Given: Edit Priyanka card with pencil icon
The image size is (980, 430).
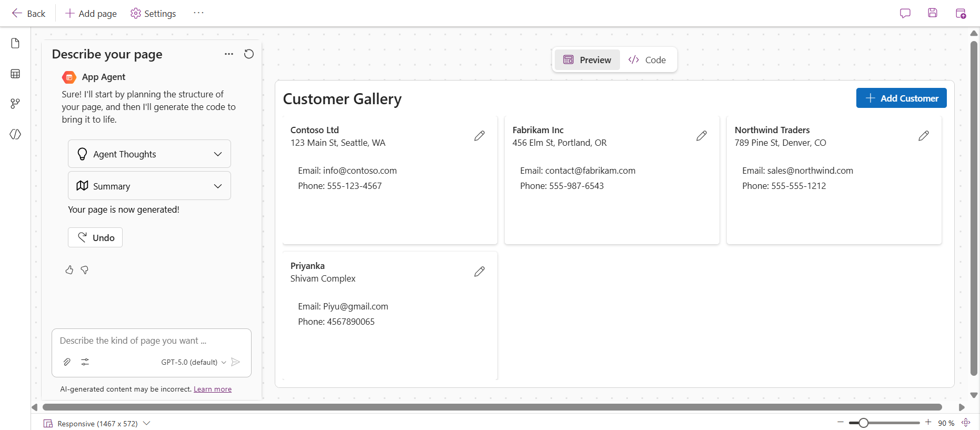Looking at the screenshot, I should 479,272.
